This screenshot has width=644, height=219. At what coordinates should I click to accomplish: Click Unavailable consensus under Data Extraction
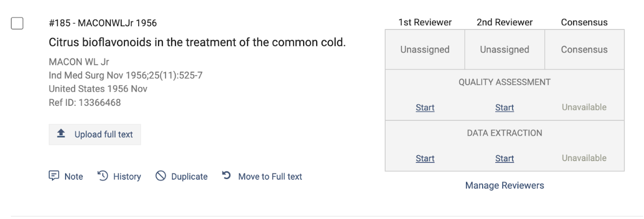coord(584,158)
